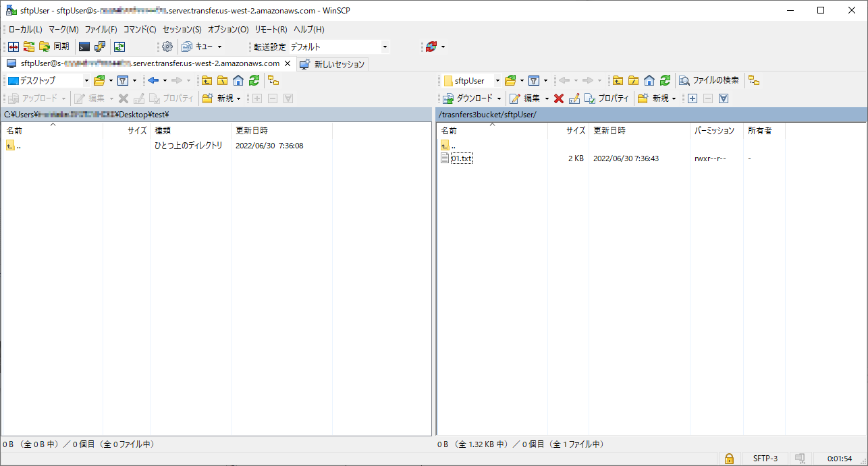This screenshot has height=466, width=868.
Task: Open preferences via the gear icon
Action: 167,47
